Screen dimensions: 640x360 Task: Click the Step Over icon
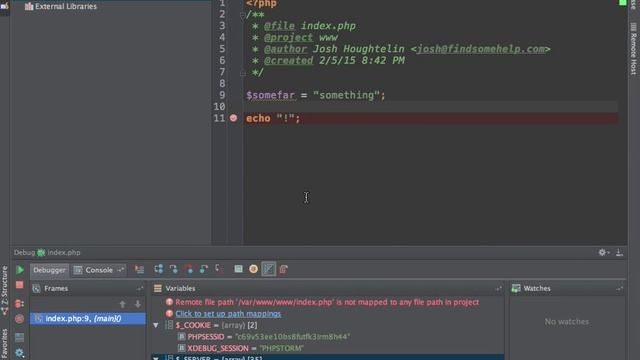coord(159,269)
